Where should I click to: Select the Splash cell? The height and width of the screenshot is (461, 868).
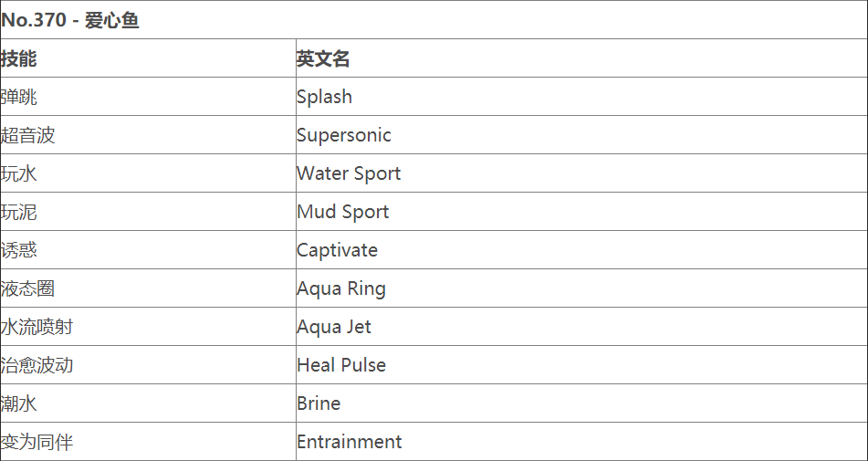pyautogui.click(x=324, y=97)
